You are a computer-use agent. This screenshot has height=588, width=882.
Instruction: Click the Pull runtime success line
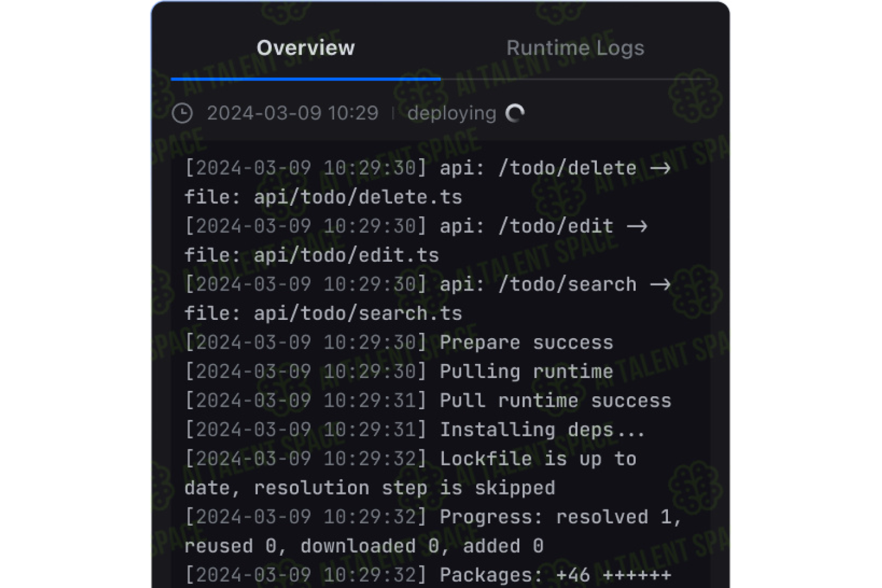(427, 400)
